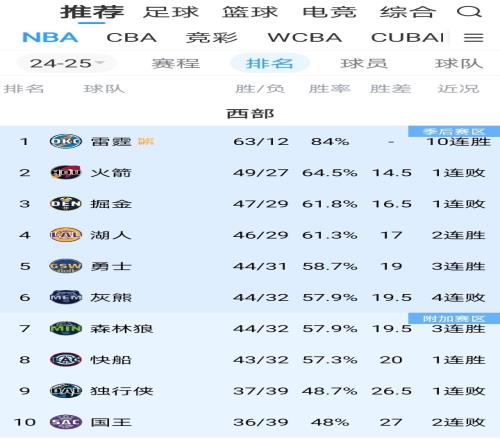Expand the 24-25 season dropdown
500x440 pixels.
click(x=67, y=63)
